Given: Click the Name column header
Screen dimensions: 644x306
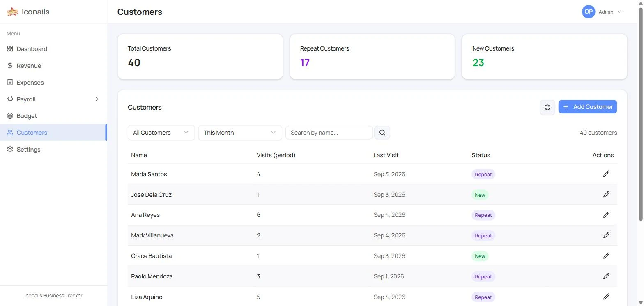Looking at the screenshot, I should 139,155.
